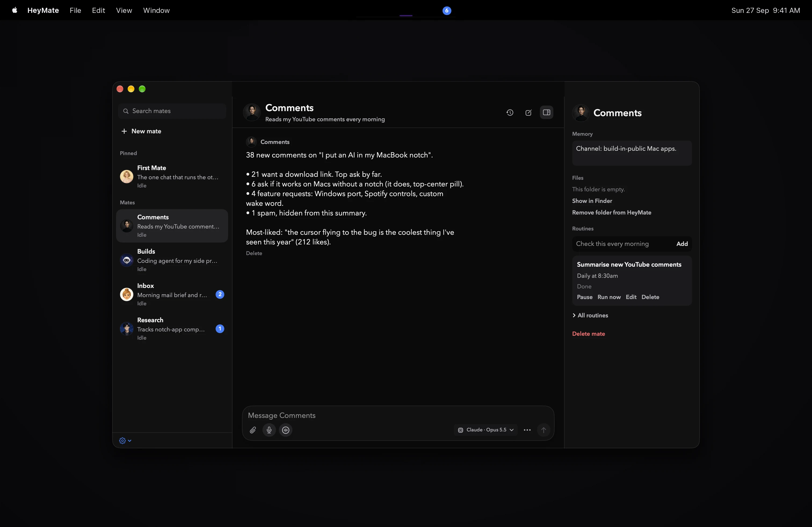Expand All routines section

pyautogui.click(x=590, y=315)
